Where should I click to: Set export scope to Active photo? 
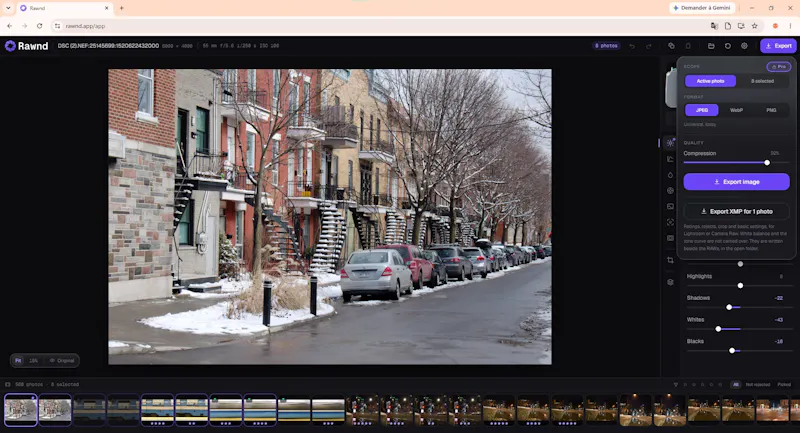[710, 81]
